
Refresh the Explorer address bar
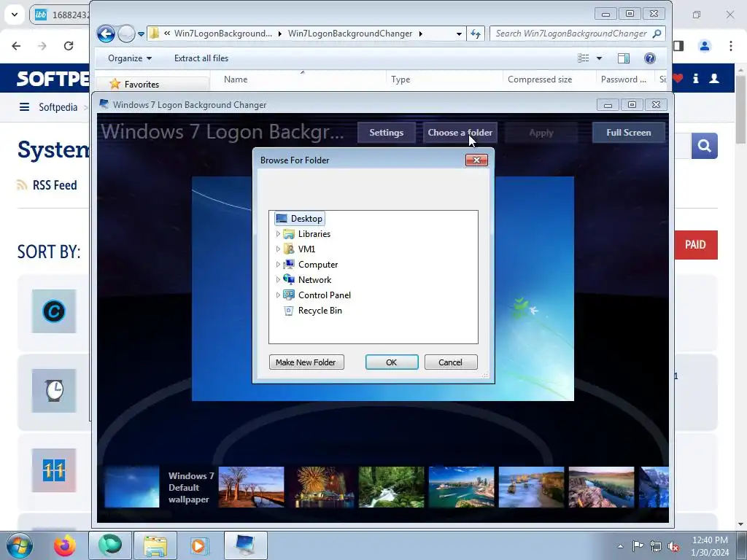476,34
